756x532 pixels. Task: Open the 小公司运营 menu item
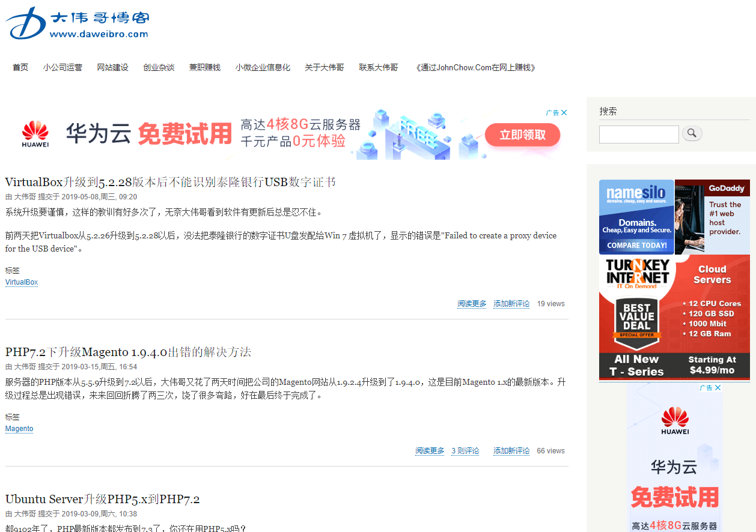point(62,67)
